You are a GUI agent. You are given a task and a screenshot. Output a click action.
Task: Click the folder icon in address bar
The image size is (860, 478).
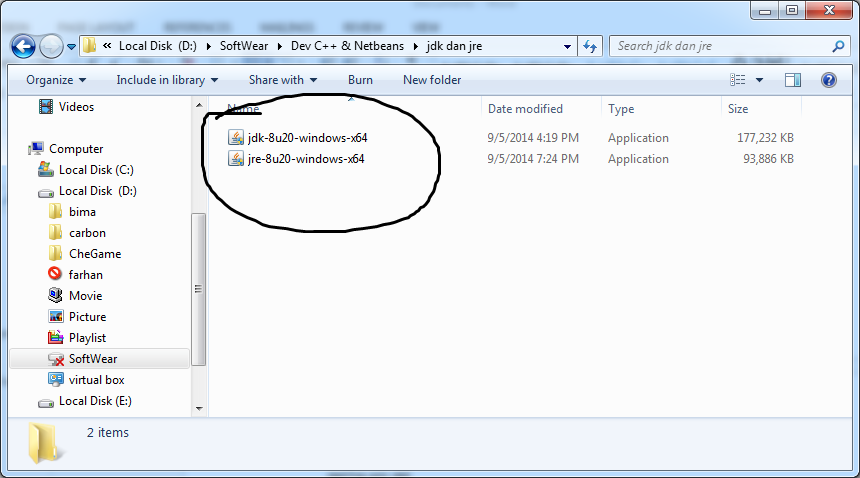point(89,46)
